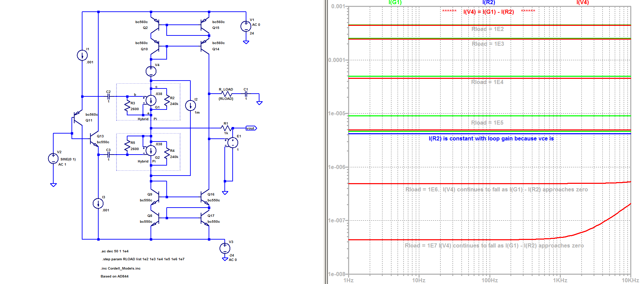This screenshot has height=284, width=644.
Task: Select capacitor C1 symbol
Action: [246, 94]
